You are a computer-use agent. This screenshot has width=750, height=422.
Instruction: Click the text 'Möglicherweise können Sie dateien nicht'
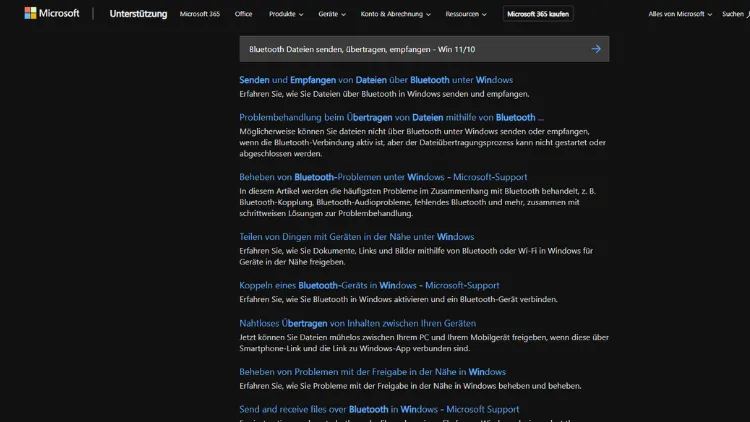(x=422, y=143)
